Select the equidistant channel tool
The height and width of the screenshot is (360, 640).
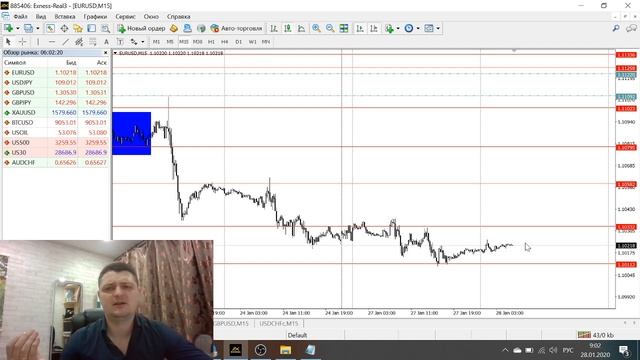click(79, 42)
